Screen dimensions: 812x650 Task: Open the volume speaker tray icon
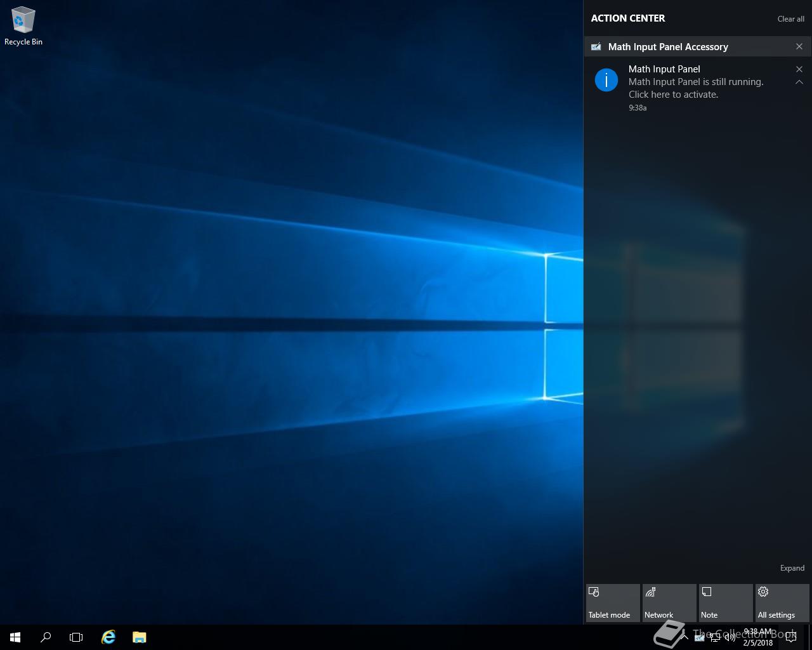[730, 637]
